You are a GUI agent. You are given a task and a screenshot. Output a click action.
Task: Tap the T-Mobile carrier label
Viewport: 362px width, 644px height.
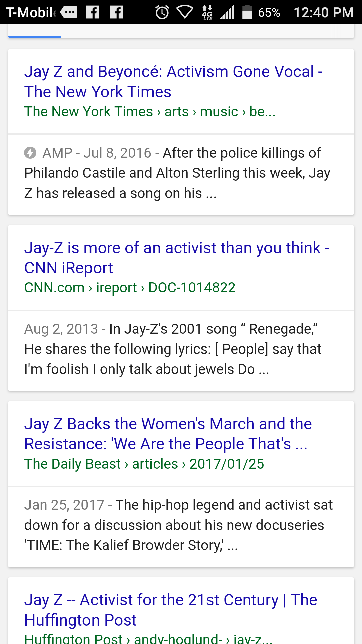coord(31,13)
